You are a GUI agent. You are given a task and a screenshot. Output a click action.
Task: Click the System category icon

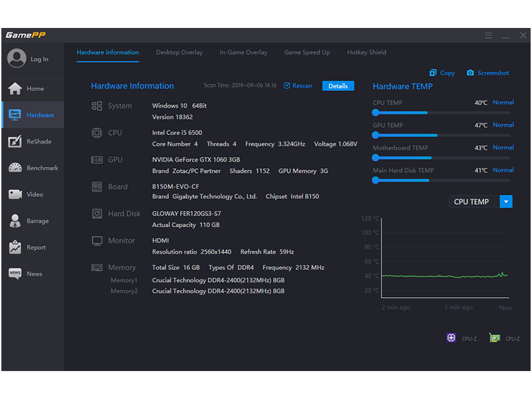[x=96, y=106]
